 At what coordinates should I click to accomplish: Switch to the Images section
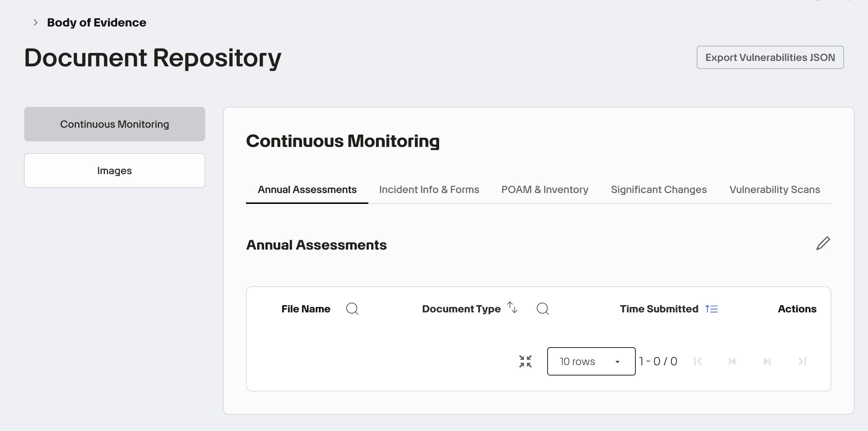[114, 170]
